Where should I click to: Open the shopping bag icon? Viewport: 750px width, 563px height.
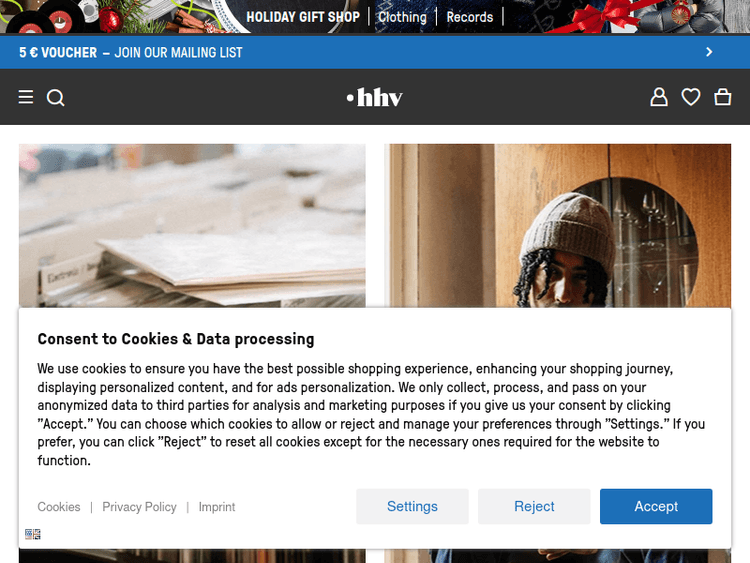click(722, 97)
